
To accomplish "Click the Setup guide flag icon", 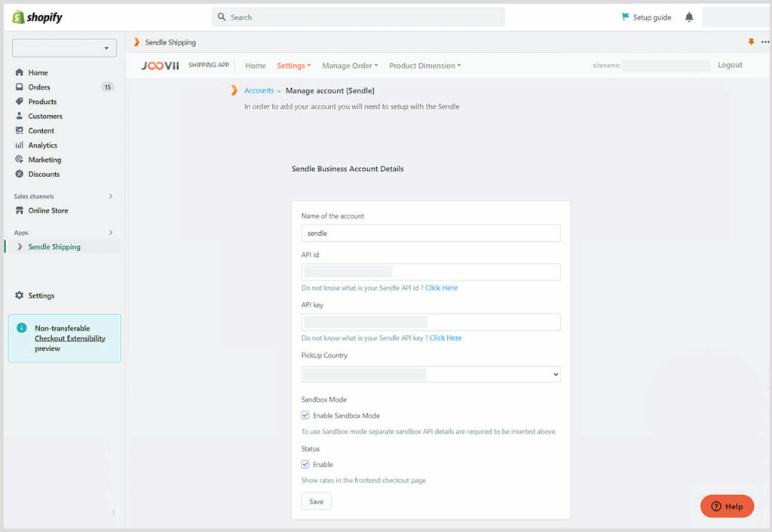I will pos(625,17).
